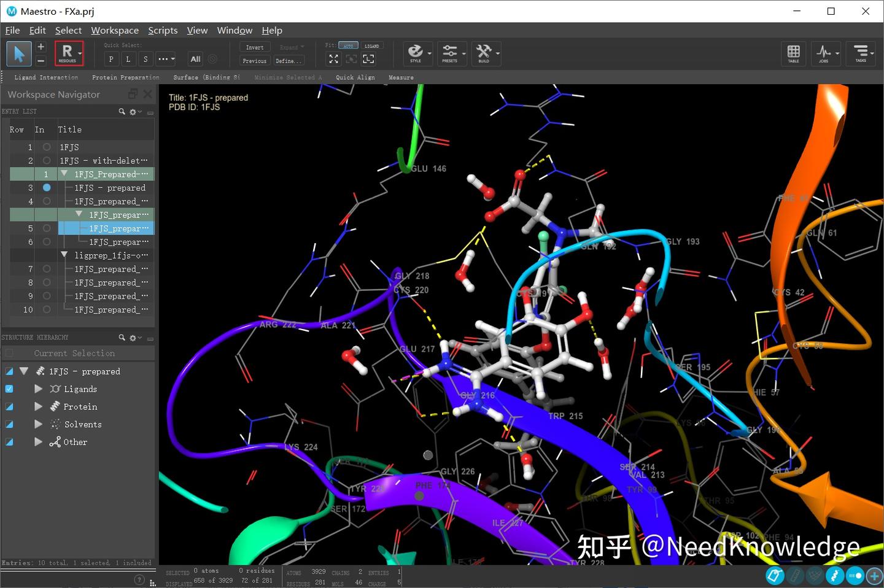Image resolution: width=884 pixels, height=588 pixels.
Task: Open the Style dropdown arrow
Action: pos(430,54)
